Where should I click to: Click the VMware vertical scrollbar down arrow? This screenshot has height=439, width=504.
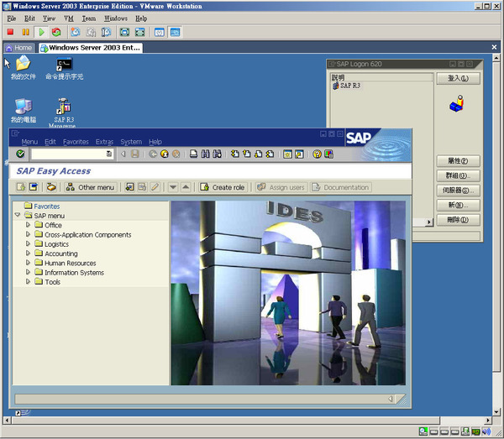coord(496,411)
